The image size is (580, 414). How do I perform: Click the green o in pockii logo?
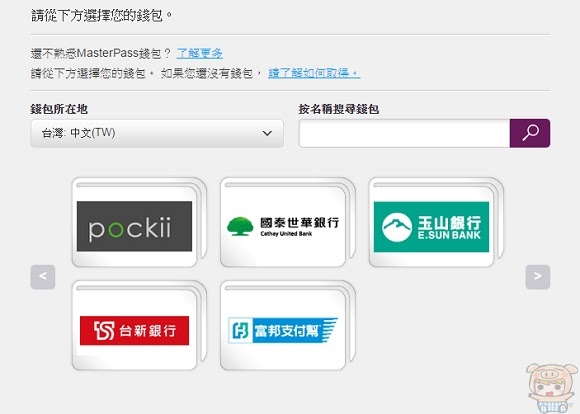pyautogui.click(x=116, y=229)
